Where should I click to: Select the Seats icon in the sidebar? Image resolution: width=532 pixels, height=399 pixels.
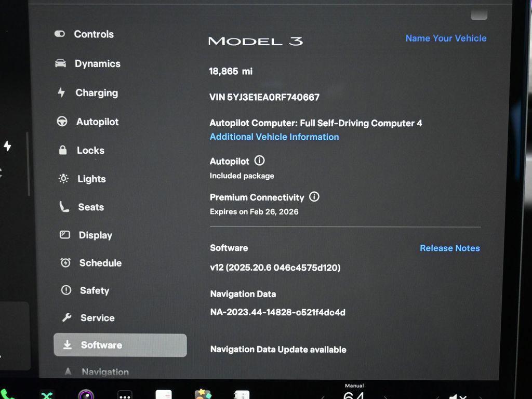(x=63, y=206)
